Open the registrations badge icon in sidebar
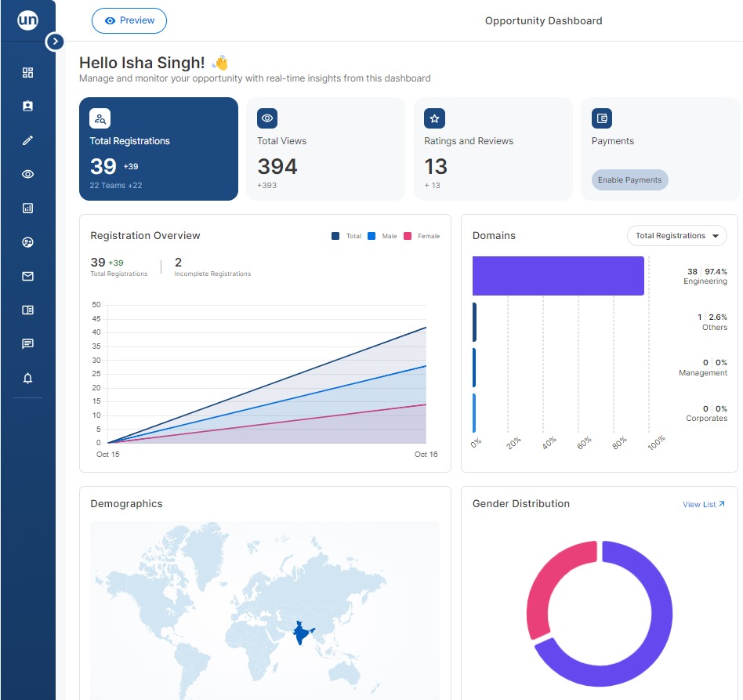This screenshot has height=700, width=743. (x=27, y=106)
